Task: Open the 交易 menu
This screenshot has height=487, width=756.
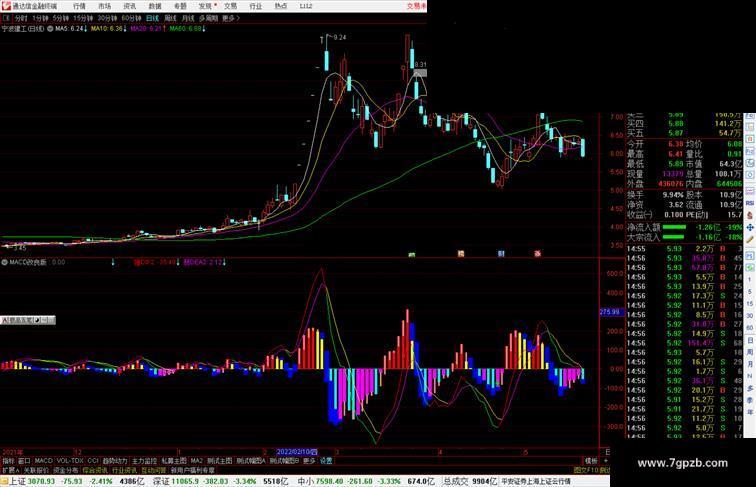Action: 230,6
